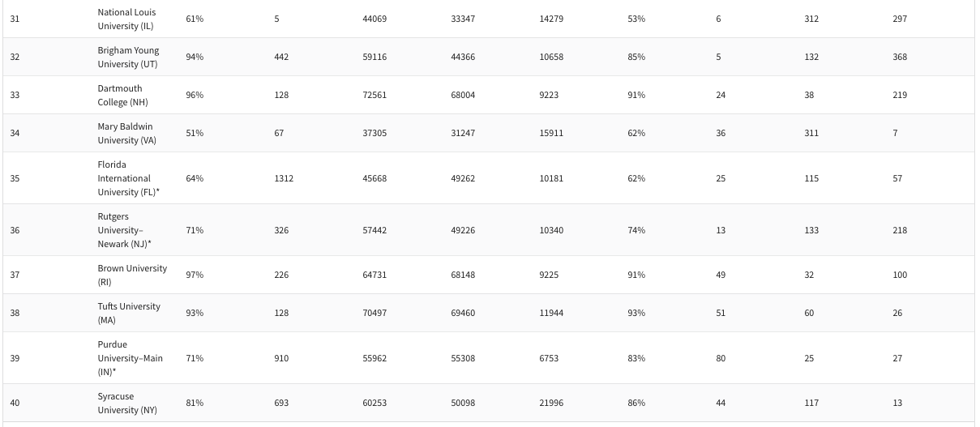Click the 6753 value in Purdue row
980x427 pixels.
549,358
